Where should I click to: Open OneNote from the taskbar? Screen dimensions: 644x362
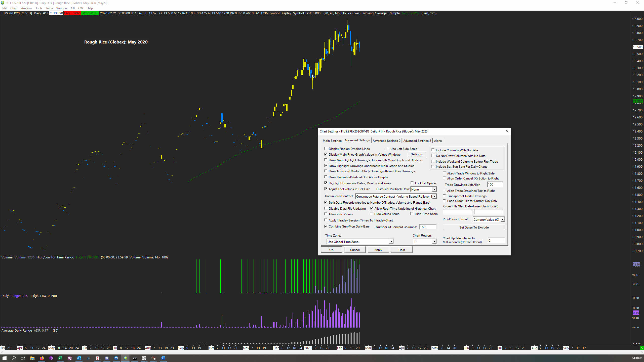coord(70,358)
